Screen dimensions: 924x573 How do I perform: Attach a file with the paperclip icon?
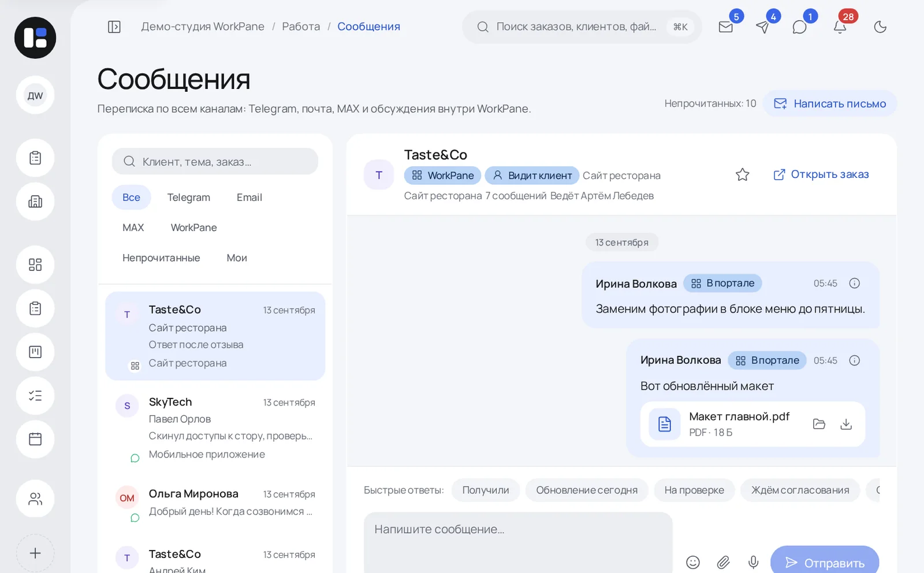click(x=723, y=562)
